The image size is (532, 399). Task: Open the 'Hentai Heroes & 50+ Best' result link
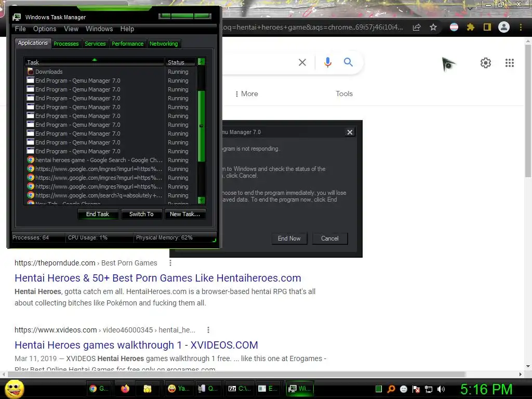click(x=158, y=278)
